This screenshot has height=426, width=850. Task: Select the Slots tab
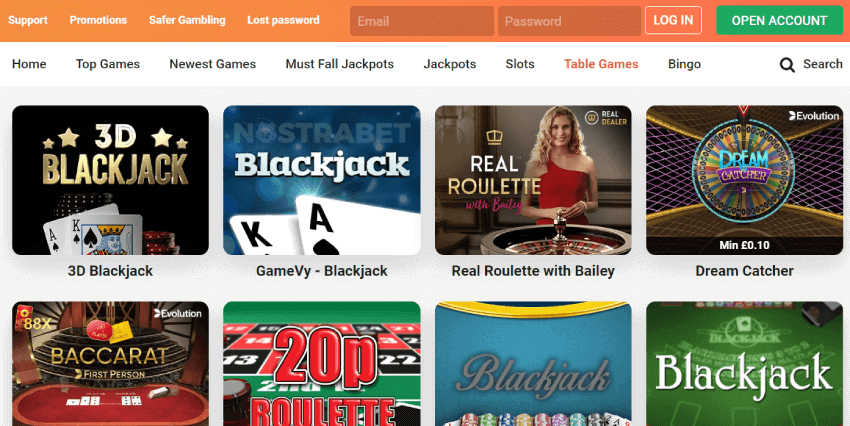[x=520, y=64]
